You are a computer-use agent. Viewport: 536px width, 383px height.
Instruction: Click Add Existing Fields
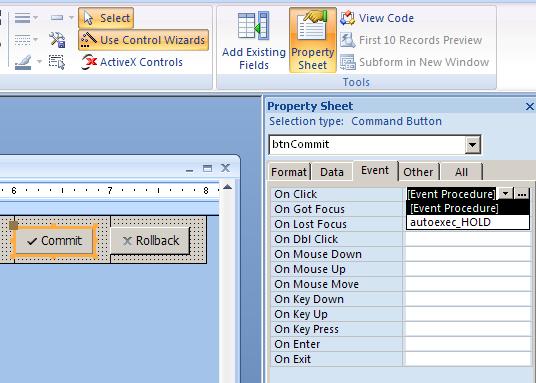pos(254,40)
